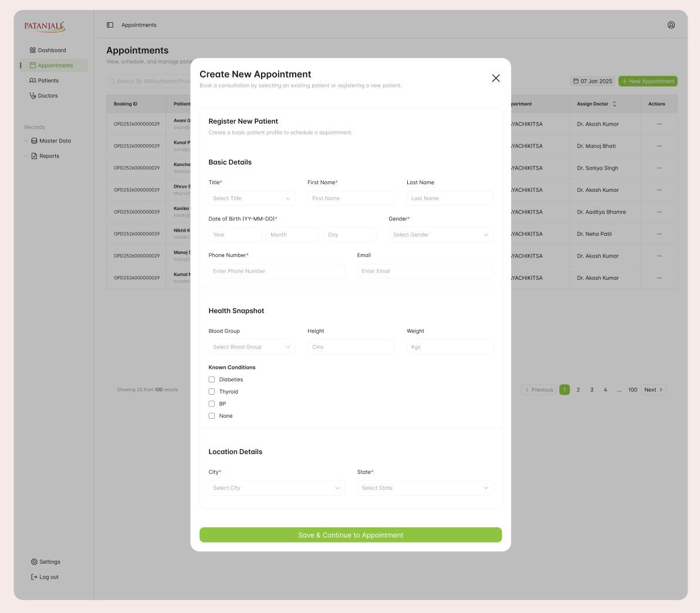This screenshot has height=613, width=700.
Task: Click the Year field
Action: pyautogui.click(x=235, y=235)
